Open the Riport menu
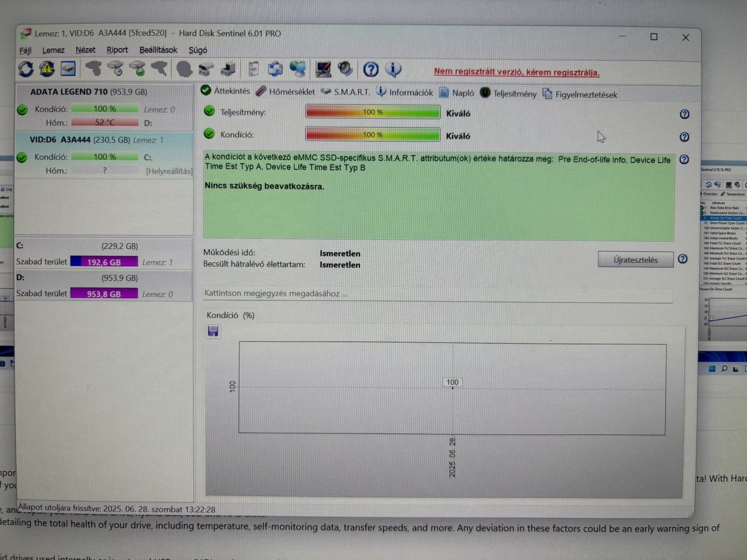This screenshot has width=747, height=560. (117, 50)
